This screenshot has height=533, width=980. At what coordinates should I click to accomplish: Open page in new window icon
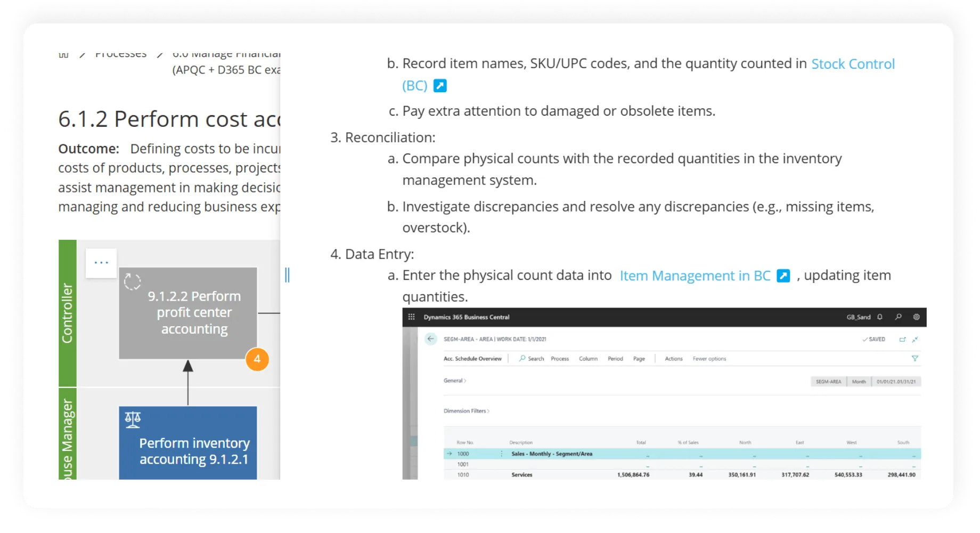(902, 340)
